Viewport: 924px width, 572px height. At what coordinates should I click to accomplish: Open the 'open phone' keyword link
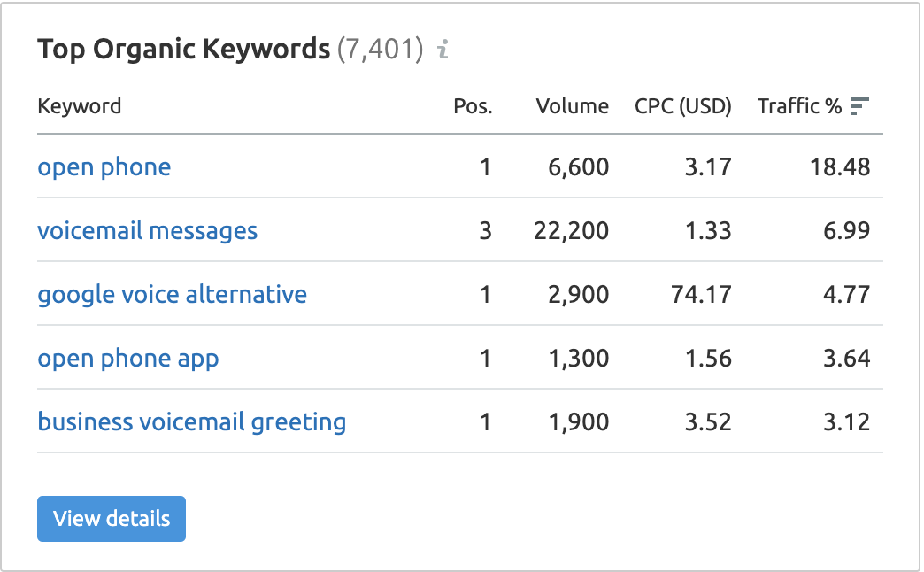(104, 167)
